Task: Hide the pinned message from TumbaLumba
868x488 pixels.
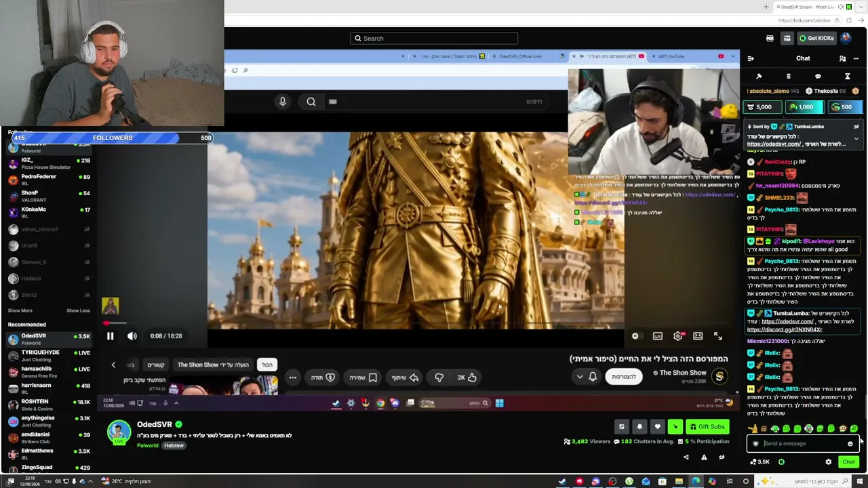Action: pyautogui.click(x=856, y=127)
